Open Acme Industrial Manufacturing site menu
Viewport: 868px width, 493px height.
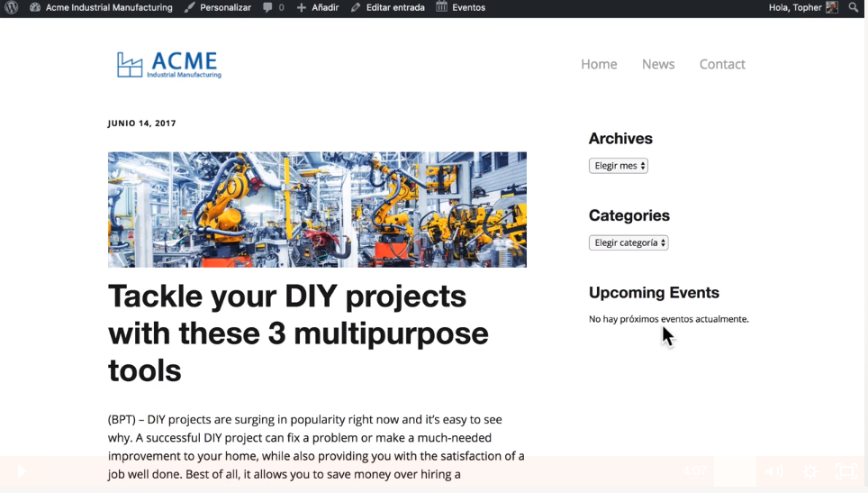(101, 8)
